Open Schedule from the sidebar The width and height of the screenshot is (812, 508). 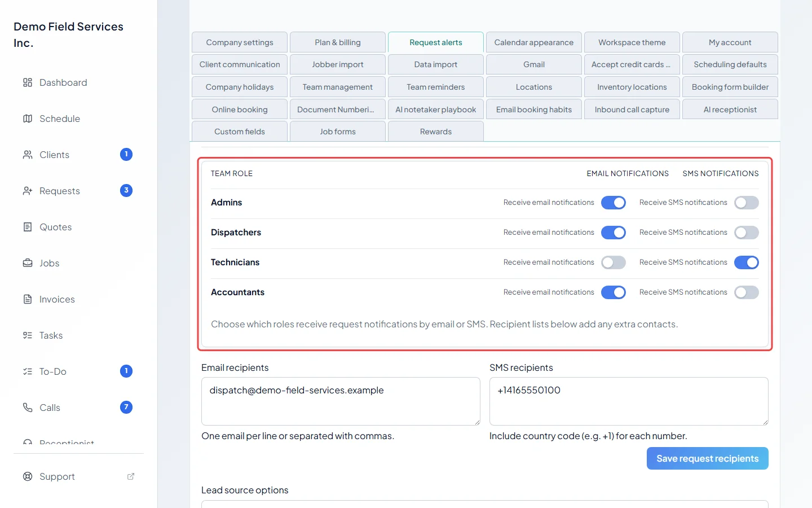(x=60, y=119)
